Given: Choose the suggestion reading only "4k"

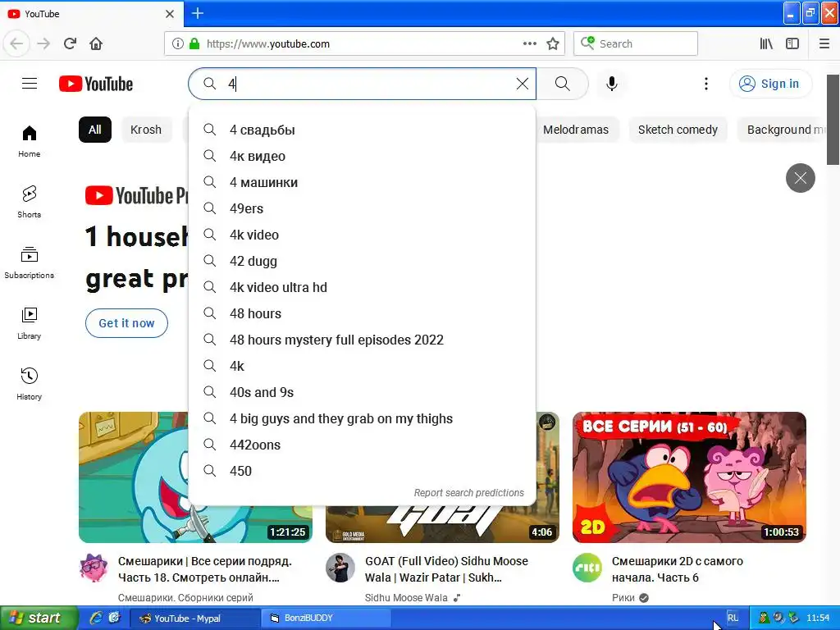Looking at the screenshot, I should (x=362, y=366).
